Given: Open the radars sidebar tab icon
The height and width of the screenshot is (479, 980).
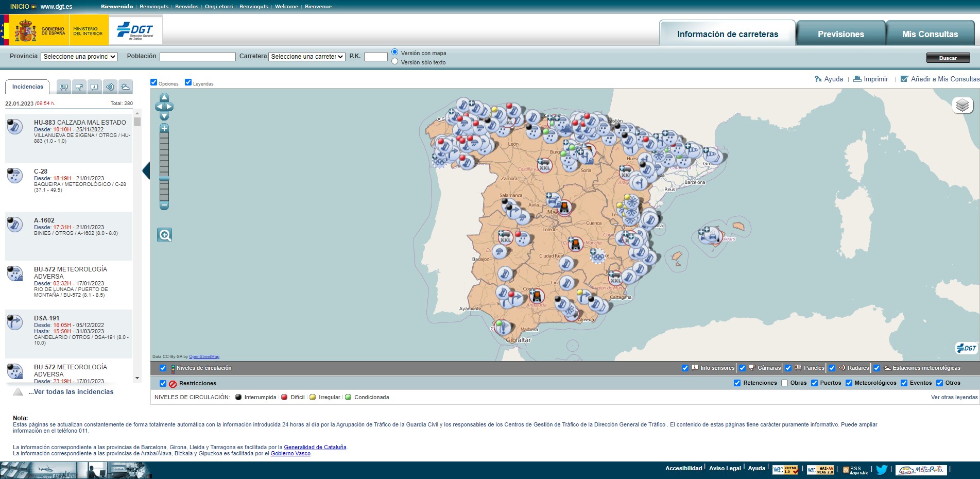Looking at the screenshot, I should (x=110, y=87).
